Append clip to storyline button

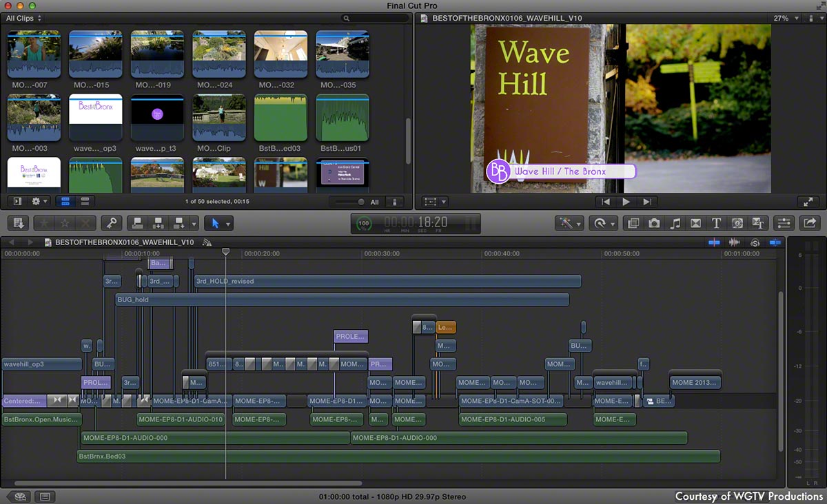point(181,223)
